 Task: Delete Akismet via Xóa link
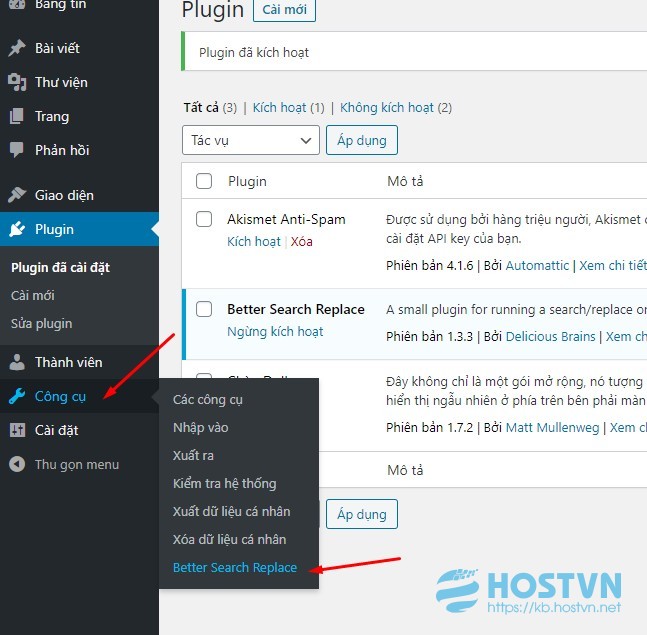[301, 241]
